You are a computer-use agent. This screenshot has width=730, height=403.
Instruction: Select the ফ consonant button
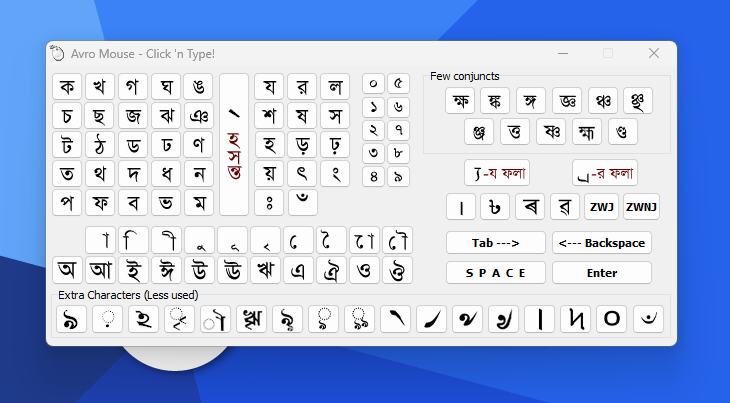100,202
